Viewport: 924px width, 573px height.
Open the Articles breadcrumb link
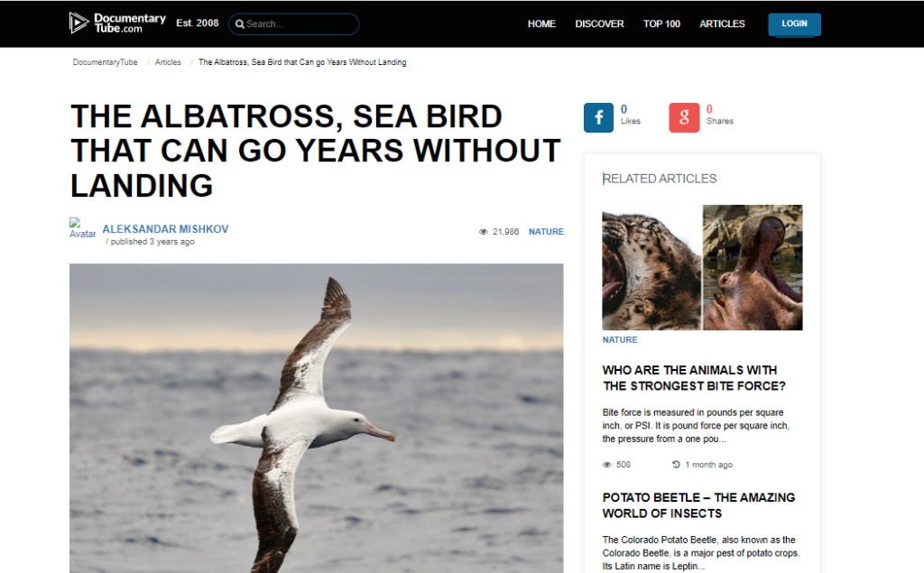click(x=168, y=62)
